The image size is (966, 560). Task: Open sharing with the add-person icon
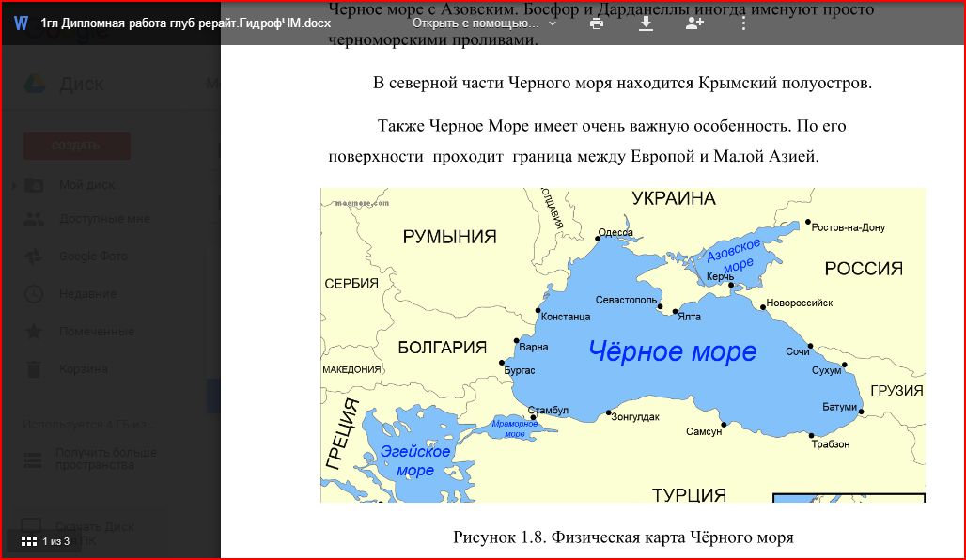tap(694, 23)
